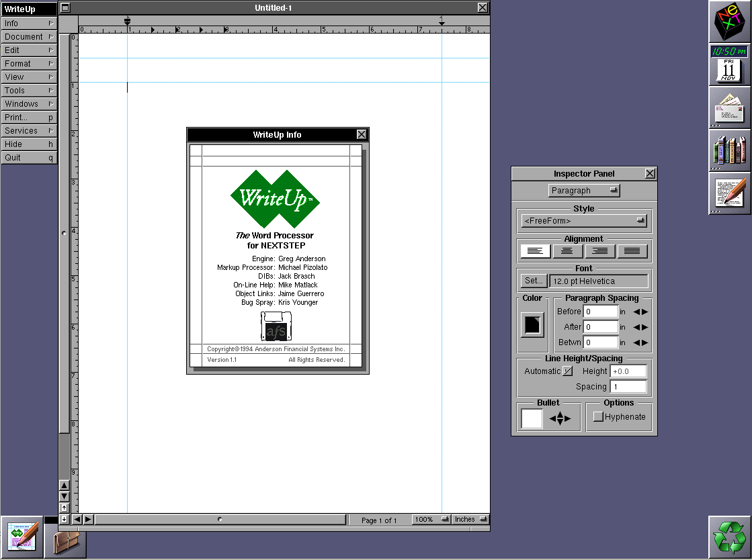752x560 pixels.
Task: Open the 100% zoom popup
Action: pos(431,519)
